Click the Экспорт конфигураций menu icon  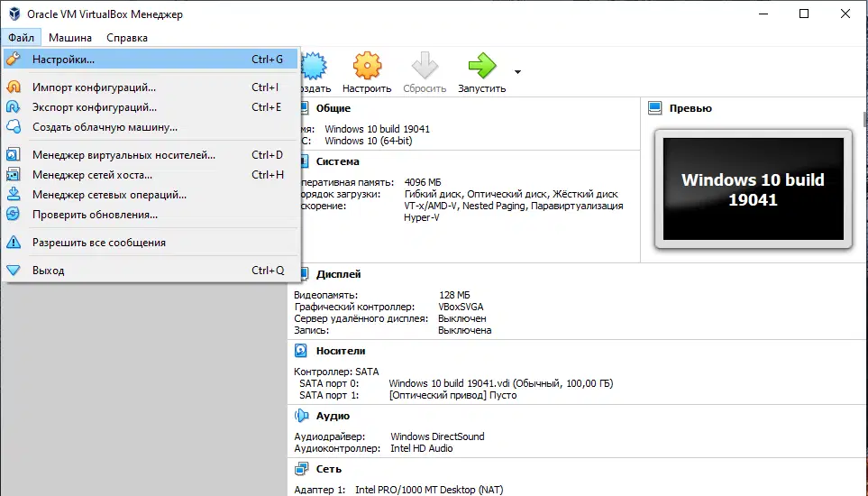point(14,106)
